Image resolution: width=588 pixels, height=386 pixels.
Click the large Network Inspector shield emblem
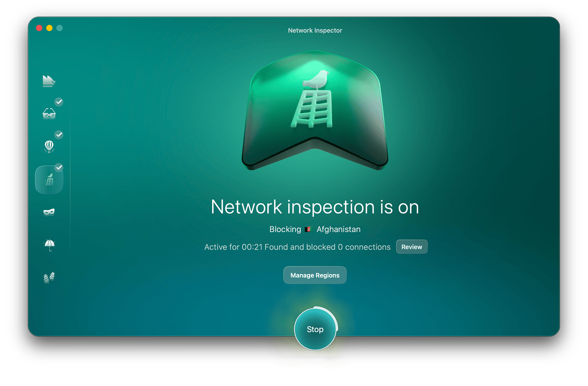tap(315, 110)
